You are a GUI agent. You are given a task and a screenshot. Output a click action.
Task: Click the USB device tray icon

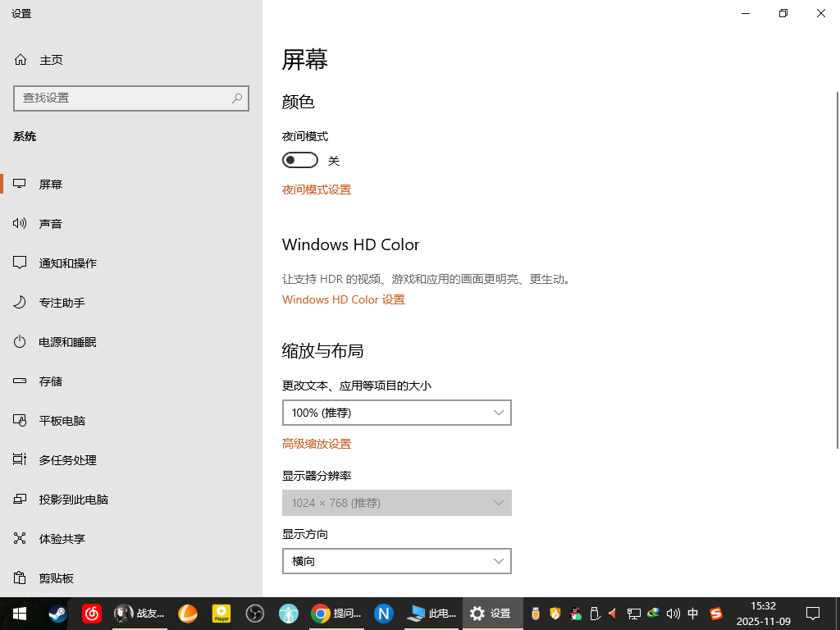pyautogui.click(x=594, y=614)
